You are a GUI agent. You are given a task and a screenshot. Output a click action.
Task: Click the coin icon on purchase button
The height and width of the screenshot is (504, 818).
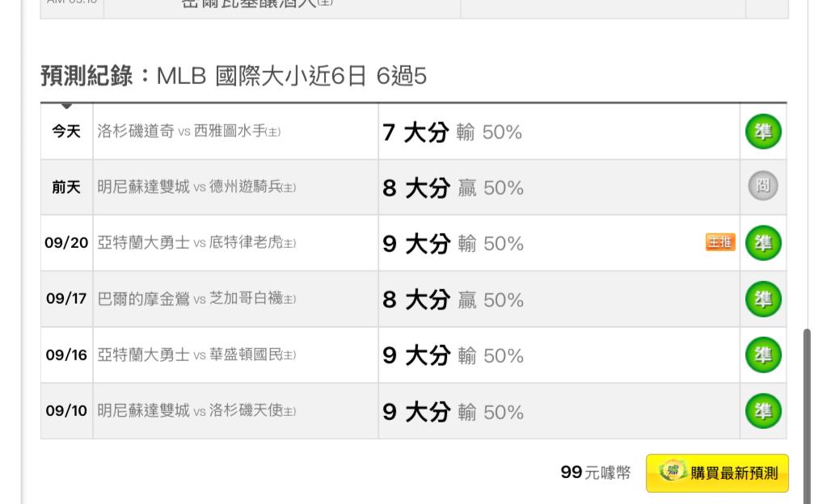[x=672, y=472]
